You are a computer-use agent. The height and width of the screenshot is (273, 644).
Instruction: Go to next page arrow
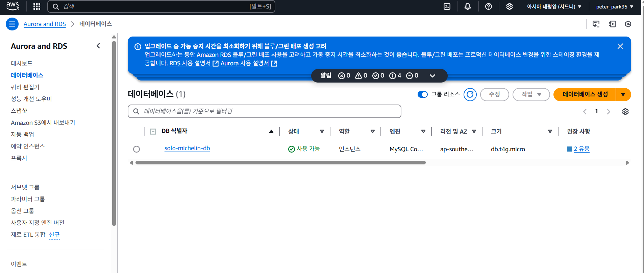tap(609, 112)
